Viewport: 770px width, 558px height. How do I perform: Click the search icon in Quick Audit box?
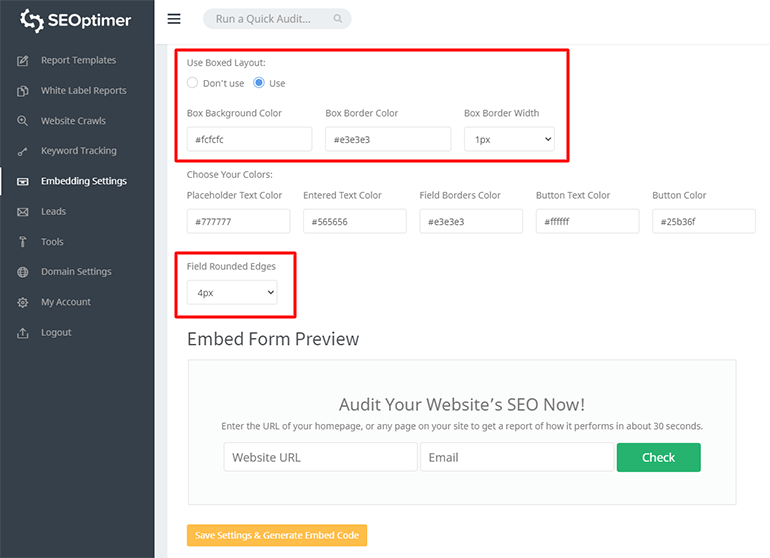coord(339,19)
